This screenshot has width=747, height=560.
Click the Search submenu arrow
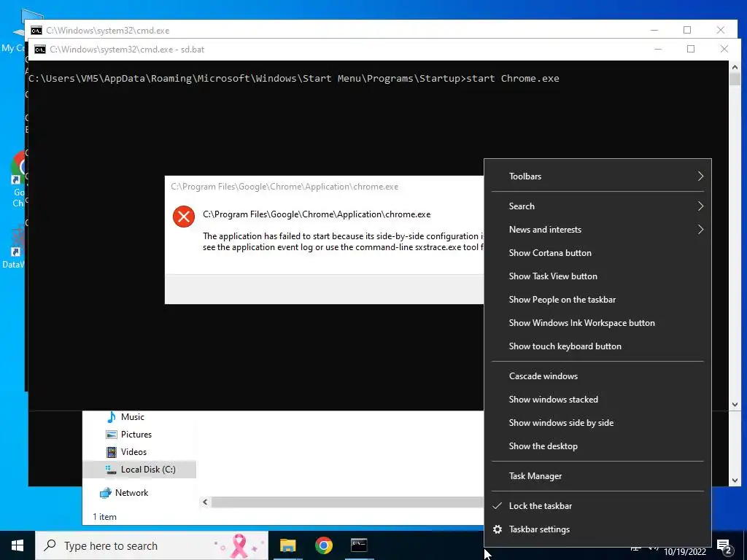[700, 206]
